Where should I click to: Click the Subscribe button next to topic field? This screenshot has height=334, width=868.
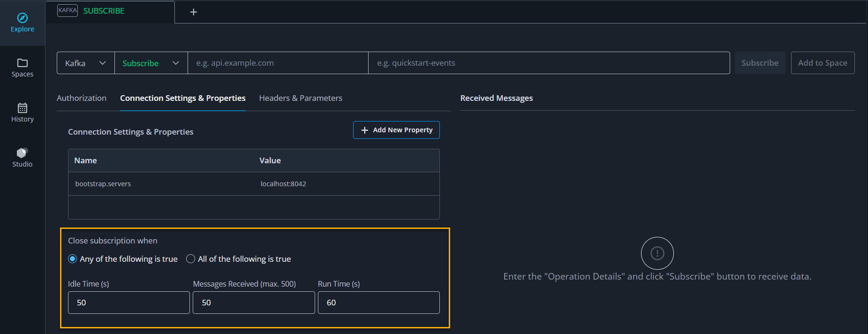tap(760, 63)
